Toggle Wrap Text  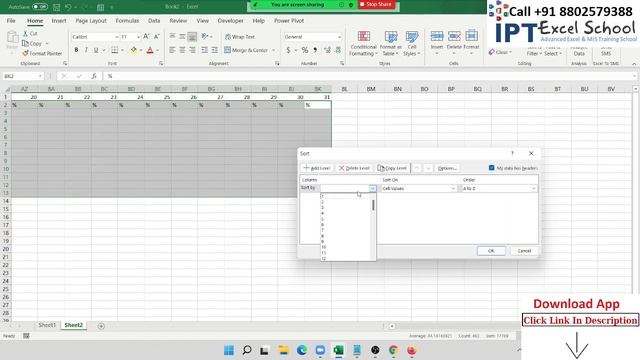240,37
